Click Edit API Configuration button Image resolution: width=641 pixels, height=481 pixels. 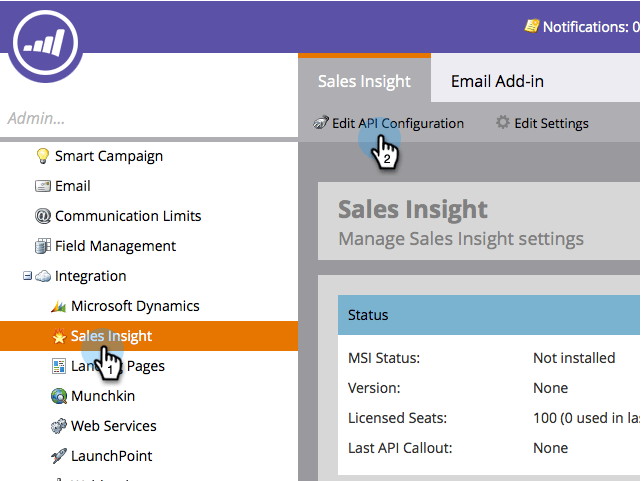point(388,124)
